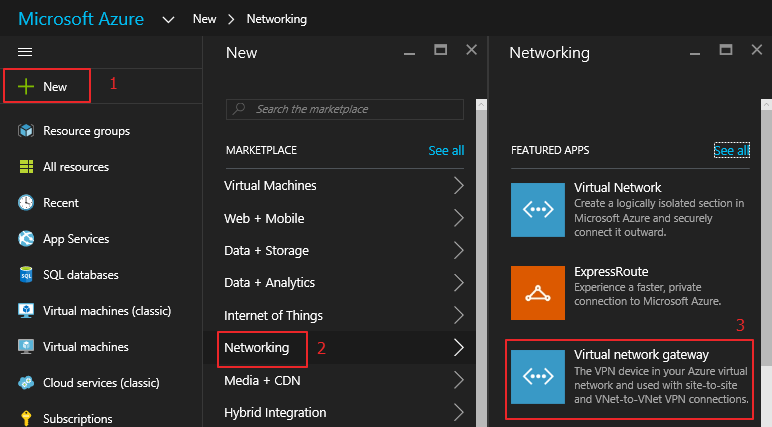Click the Recent clock icon
Viewport: 772px width, 427px height.
pyautogui.click(x=26, y=202)
